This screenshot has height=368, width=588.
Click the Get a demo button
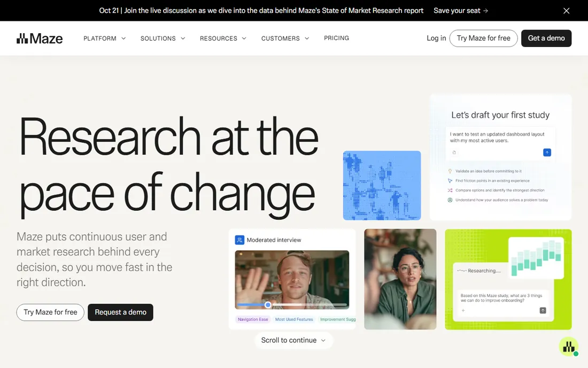546,39
